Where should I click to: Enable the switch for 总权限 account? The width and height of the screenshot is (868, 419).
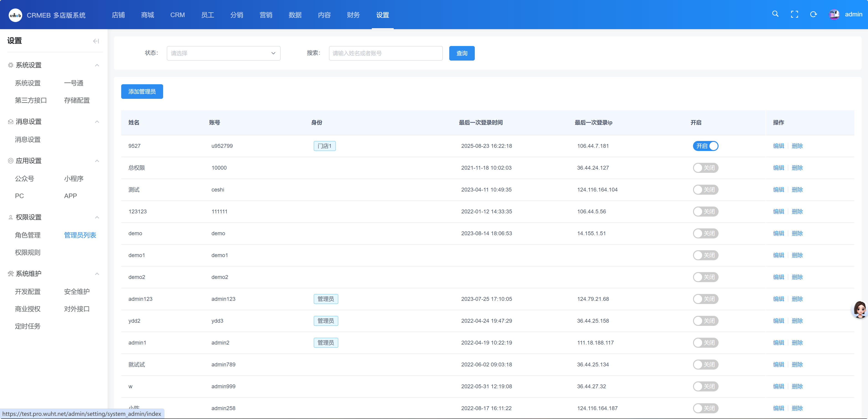[x=705, y=168]
